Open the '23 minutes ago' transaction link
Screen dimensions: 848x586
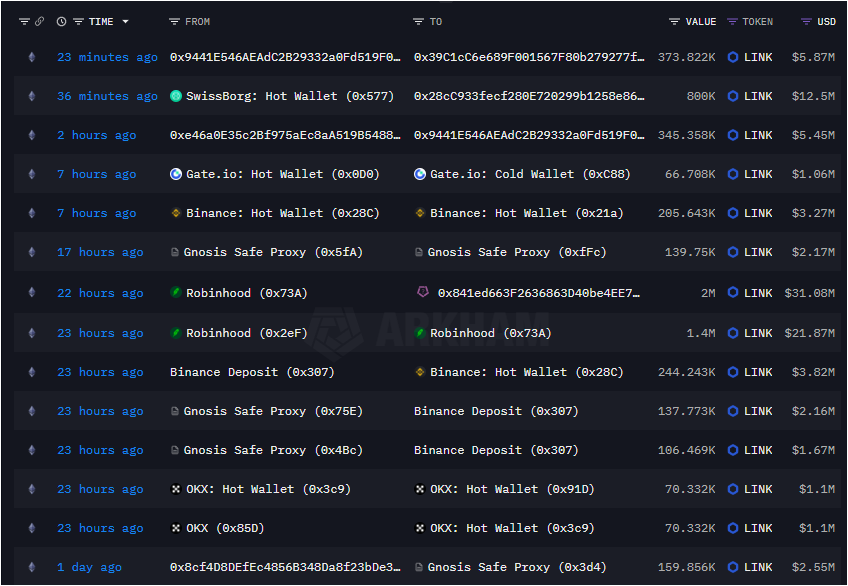coord(108,57)
